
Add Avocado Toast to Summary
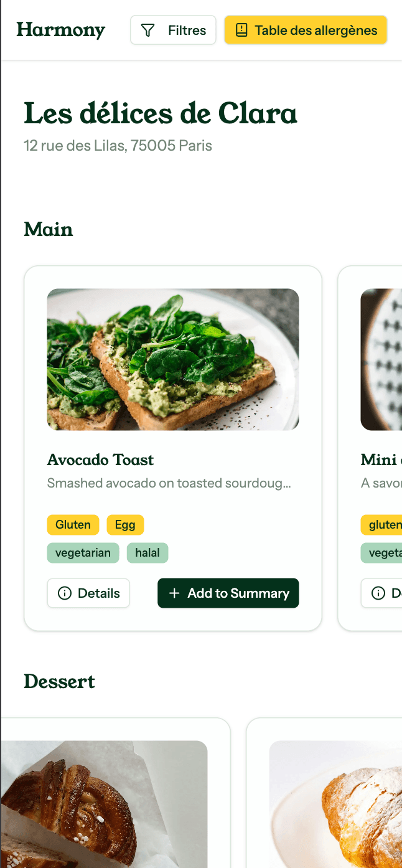click(x=228, y=593)
